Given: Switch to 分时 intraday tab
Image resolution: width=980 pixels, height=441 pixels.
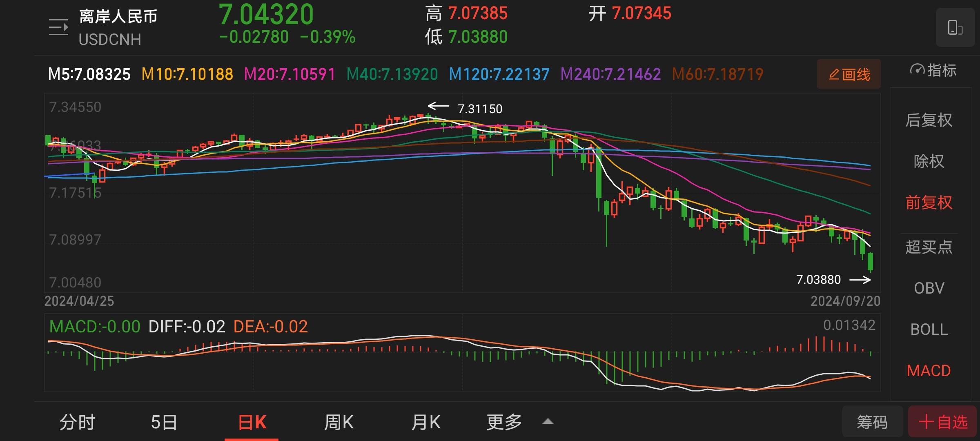Looking at the screenshot, I should [x=78, y=422].
